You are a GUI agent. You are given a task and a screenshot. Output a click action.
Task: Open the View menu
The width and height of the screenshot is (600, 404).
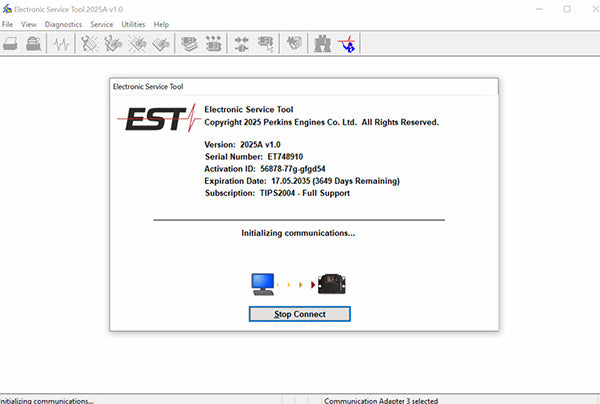[x=28, y=24]
